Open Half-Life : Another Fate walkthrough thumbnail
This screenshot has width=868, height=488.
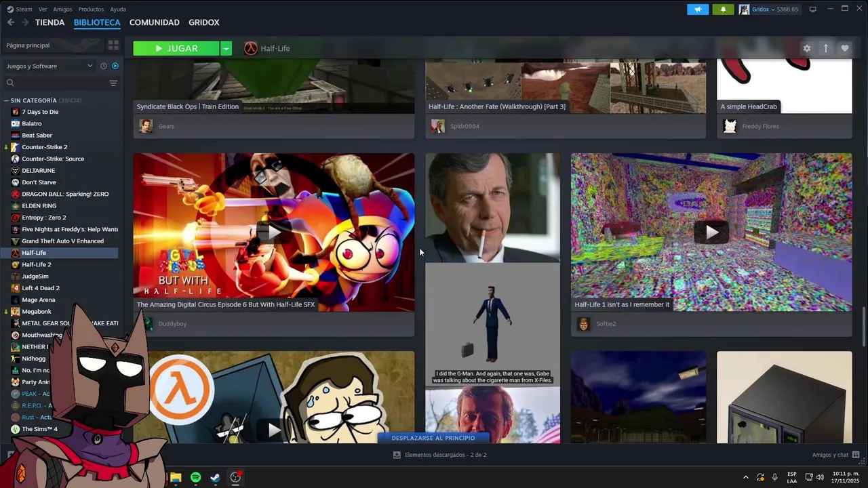566,86
